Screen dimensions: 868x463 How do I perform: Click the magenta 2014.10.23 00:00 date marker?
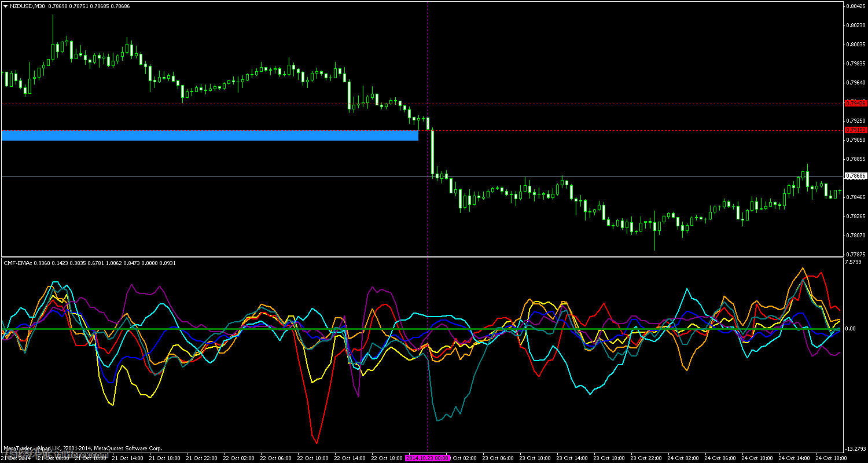428,458
